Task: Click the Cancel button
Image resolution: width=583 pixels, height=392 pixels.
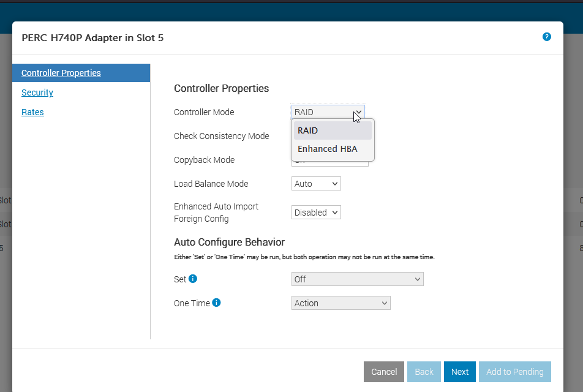Action: click(x=384, y=372)
